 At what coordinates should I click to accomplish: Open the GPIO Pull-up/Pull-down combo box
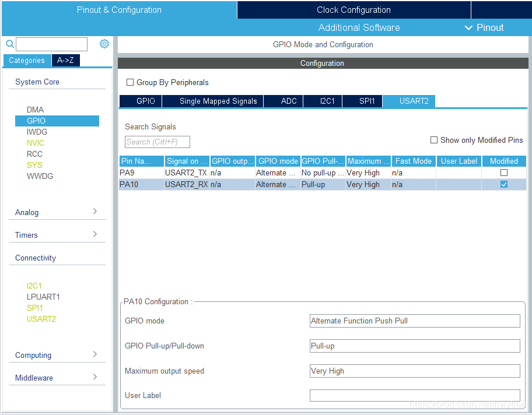click(x=415, y=346)
